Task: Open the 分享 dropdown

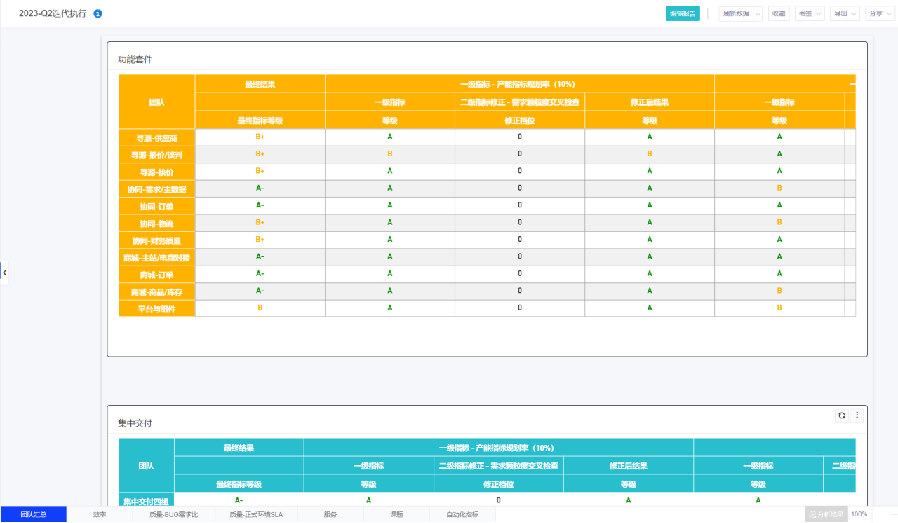Action: pos(879,14)
